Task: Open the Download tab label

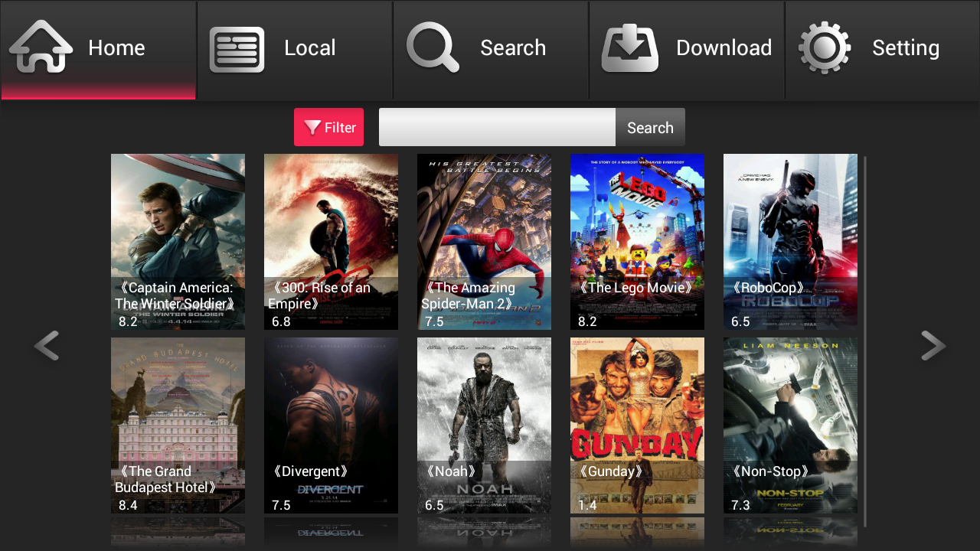Action: [x=724, y=47]
